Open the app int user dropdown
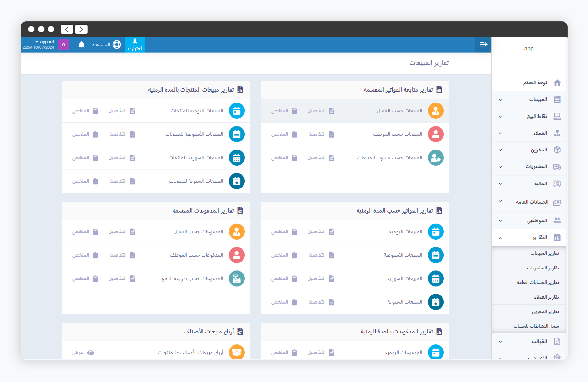Image resolution: width=588 pixels, height=382 pixels. [x=45, y=42]
